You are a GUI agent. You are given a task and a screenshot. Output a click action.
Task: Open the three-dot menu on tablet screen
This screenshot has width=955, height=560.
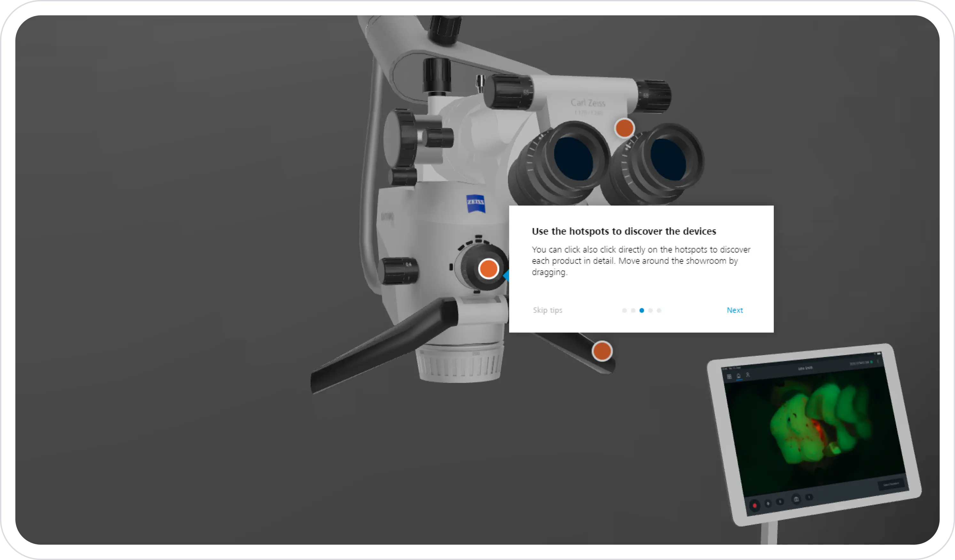pos(878,362)
